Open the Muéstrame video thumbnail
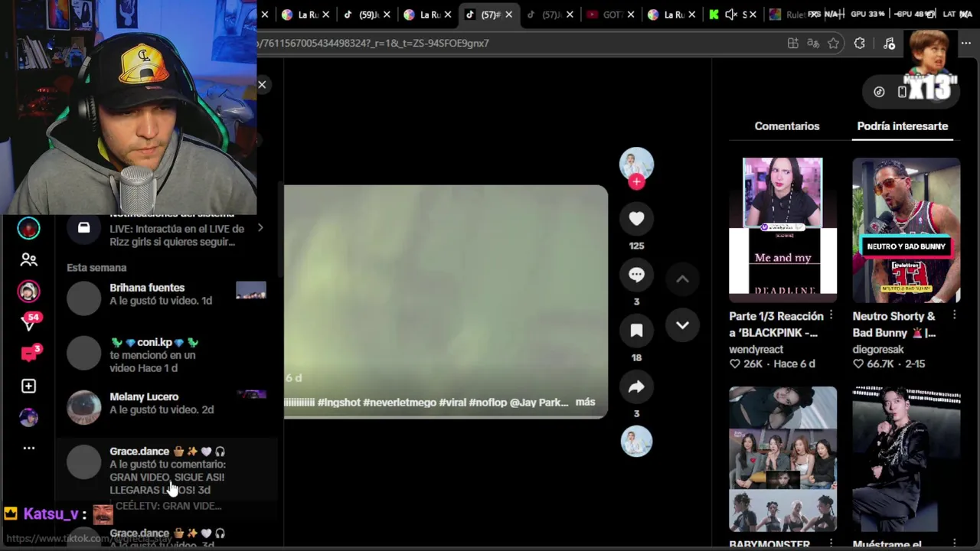Viewport: 980px width, 551px height. (x=906, y=459)
